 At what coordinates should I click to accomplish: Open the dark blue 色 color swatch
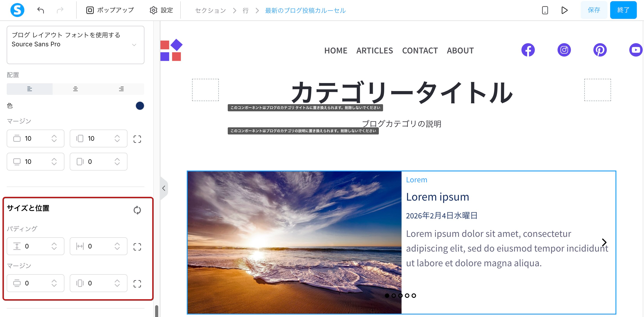click(140, 106)
